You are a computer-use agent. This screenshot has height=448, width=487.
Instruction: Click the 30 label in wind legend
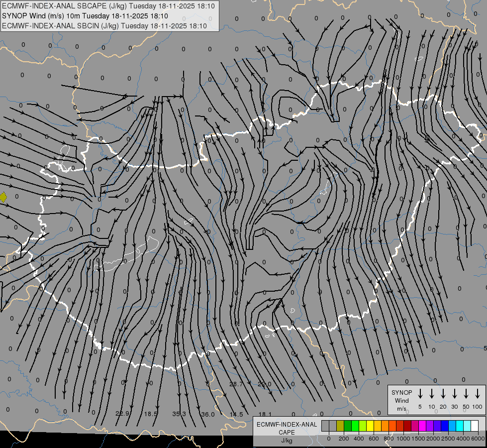(454, 407)
